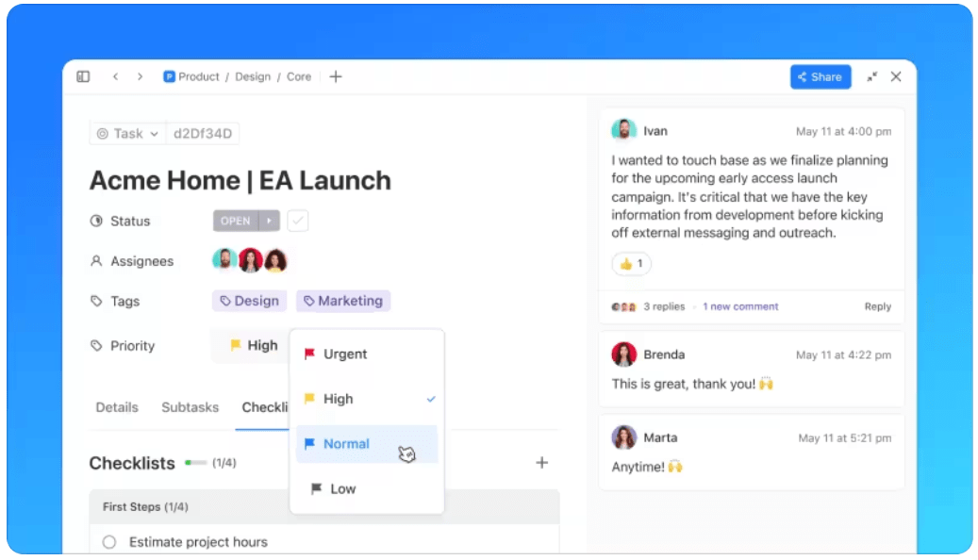Go back with the left chevron
Viewport: 978px width, 560px height.
115,76
